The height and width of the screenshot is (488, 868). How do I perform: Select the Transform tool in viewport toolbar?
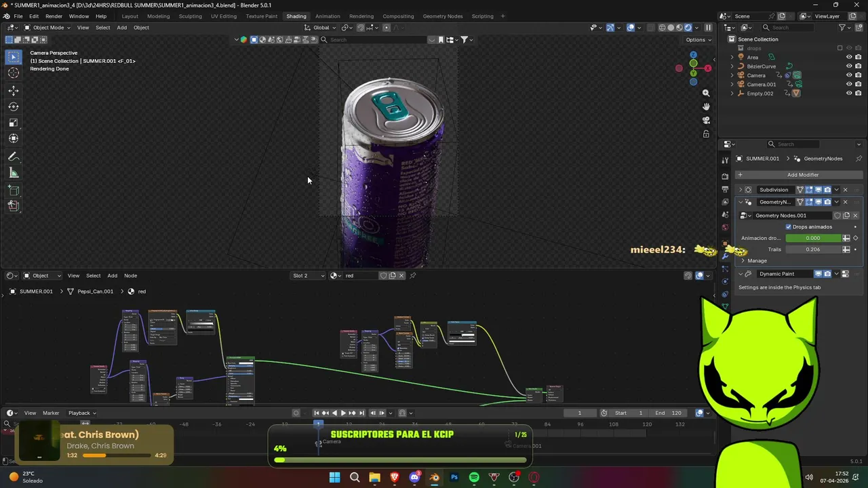pyautogui.click(x=14, y=138)
